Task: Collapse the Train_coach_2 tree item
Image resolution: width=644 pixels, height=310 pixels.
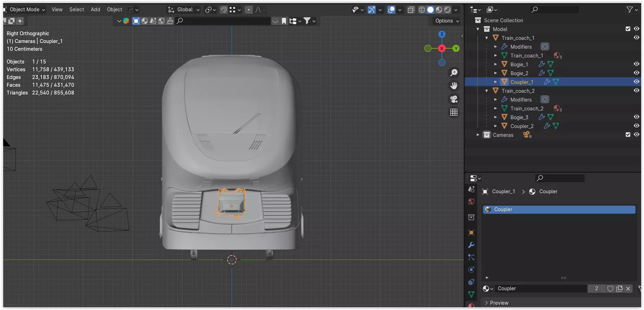Action: (x=487, y=91)
